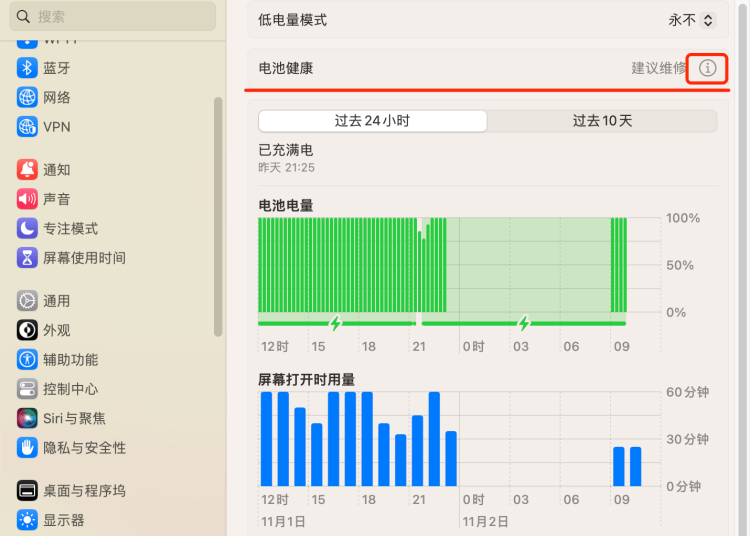
Task: Switch to the Last 24 Hours tab
Action: click(x=372, y=121)
